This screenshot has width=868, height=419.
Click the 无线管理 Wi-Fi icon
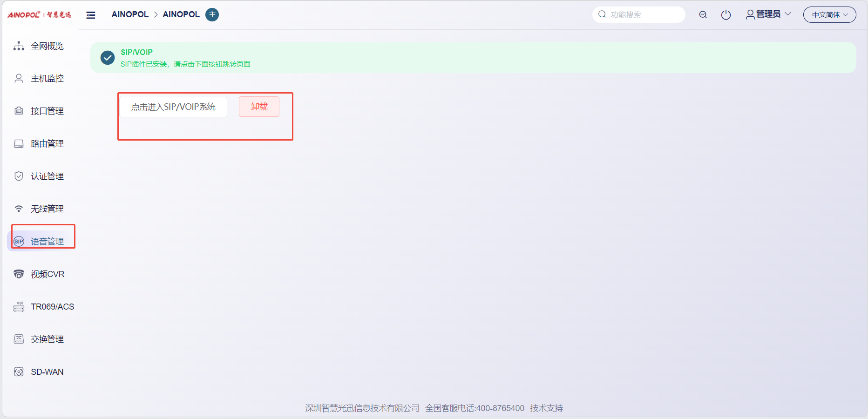click(x=19, y=209)
